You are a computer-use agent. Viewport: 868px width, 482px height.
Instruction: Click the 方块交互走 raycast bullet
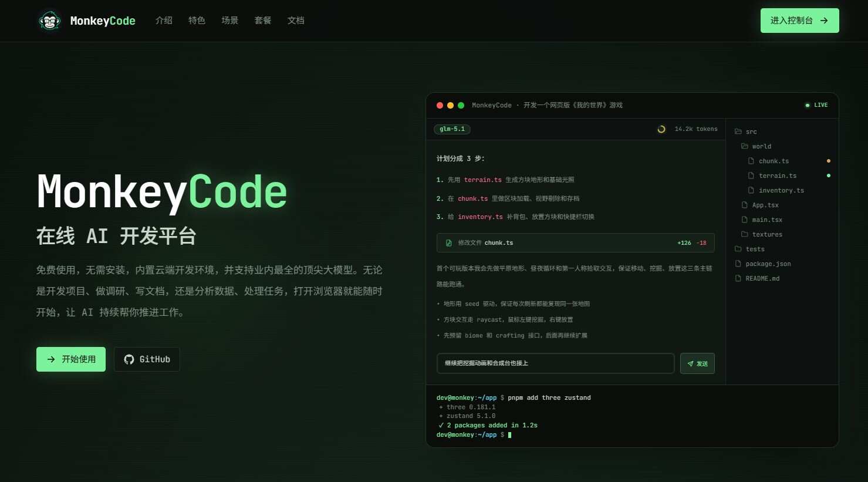[505, 319]
